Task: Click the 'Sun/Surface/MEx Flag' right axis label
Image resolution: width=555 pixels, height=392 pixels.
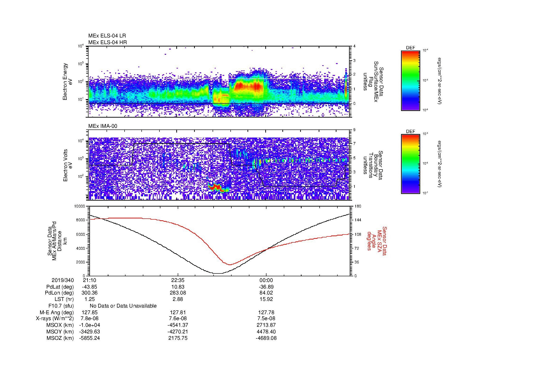Action: tap(373, 82)
